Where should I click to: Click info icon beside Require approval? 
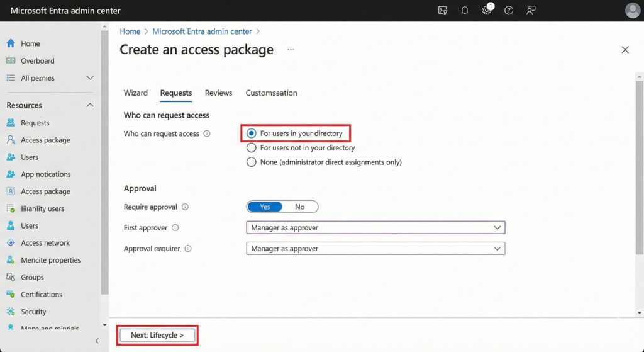click(185, 207)
